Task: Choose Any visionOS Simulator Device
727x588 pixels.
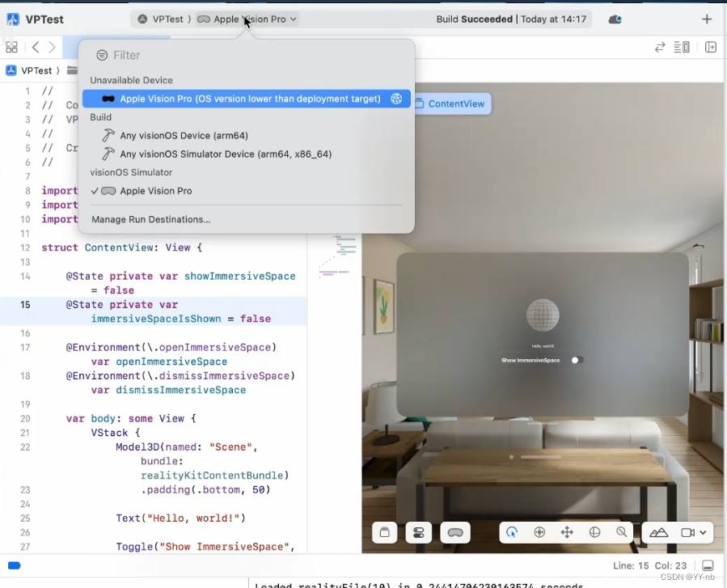Action: (x=246, y=154)
